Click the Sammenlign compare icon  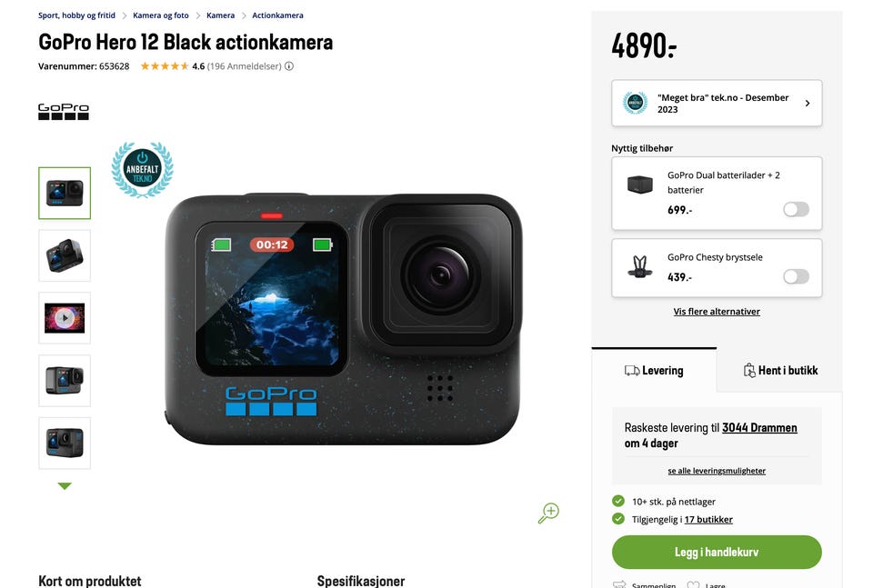point(619,584)
